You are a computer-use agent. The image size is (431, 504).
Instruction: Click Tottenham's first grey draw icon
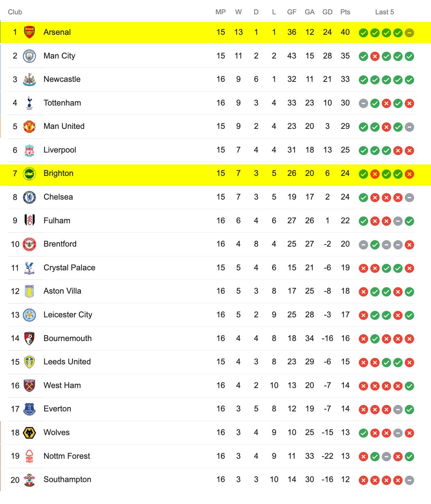tap(363, 104)
